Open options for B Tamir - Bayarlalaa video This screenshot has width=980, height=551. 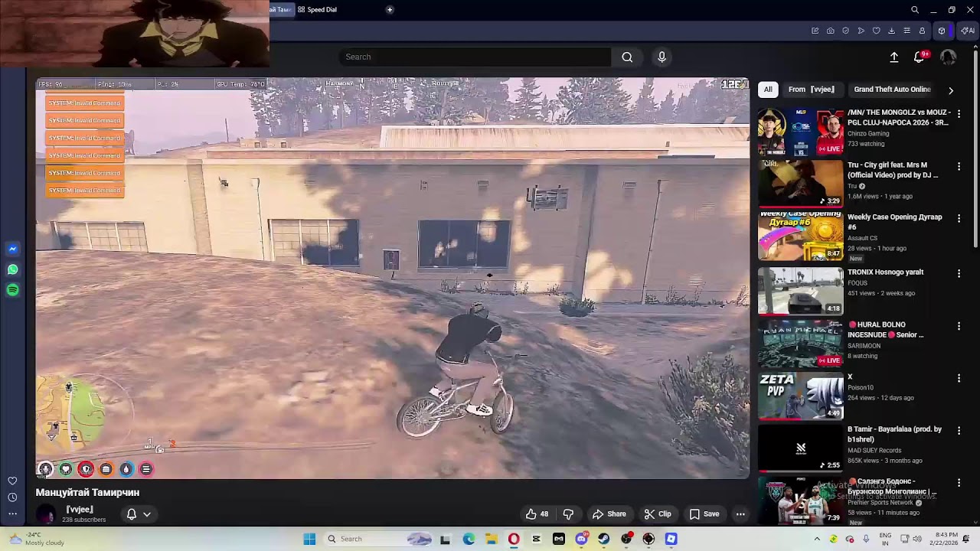[959, 431]
